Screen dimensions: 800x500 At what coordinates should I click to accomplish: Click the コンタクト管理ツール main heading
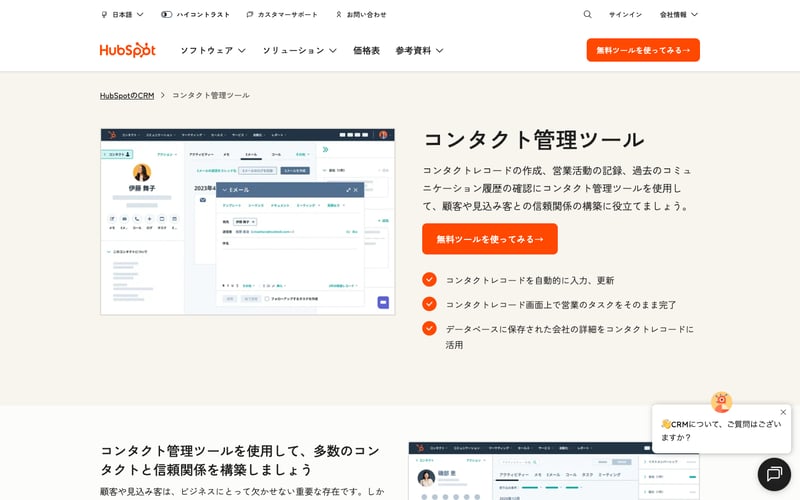click(534, 140)
